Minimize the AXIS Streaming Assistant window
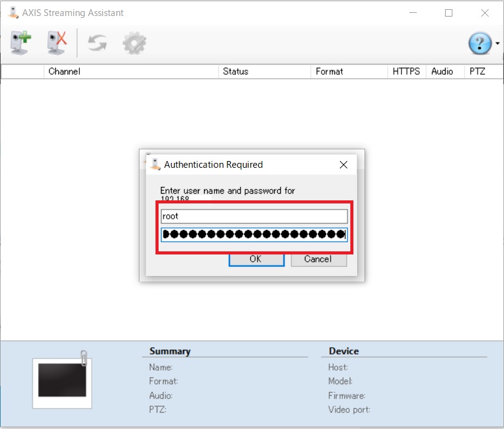This screenshot has width=504, height=429. coord(413,13)
